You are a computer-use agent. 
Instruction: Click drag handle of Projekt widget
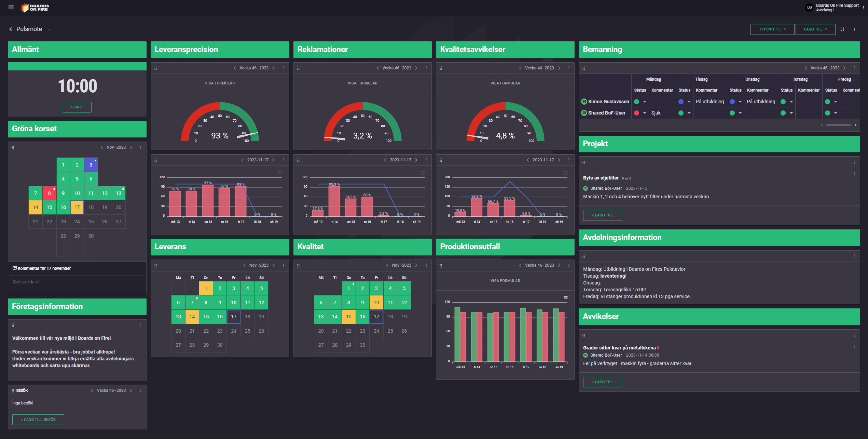(583, 162)
